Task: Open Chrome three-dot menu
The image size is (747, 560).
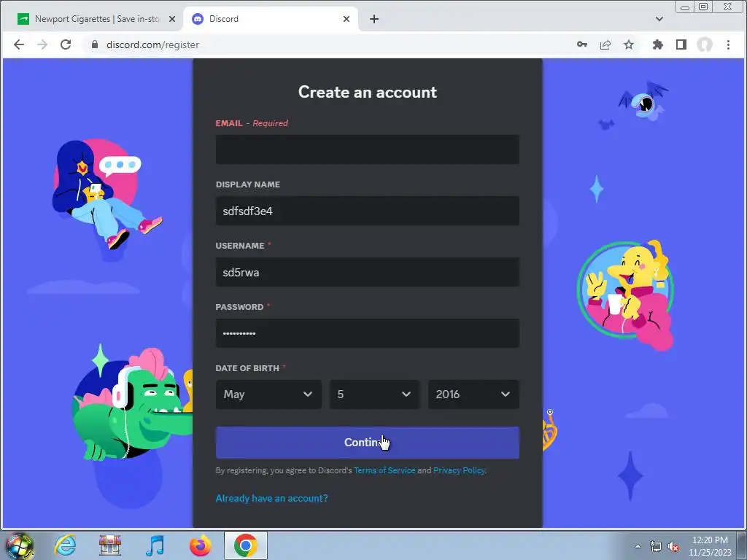Action: pos(728,44)
